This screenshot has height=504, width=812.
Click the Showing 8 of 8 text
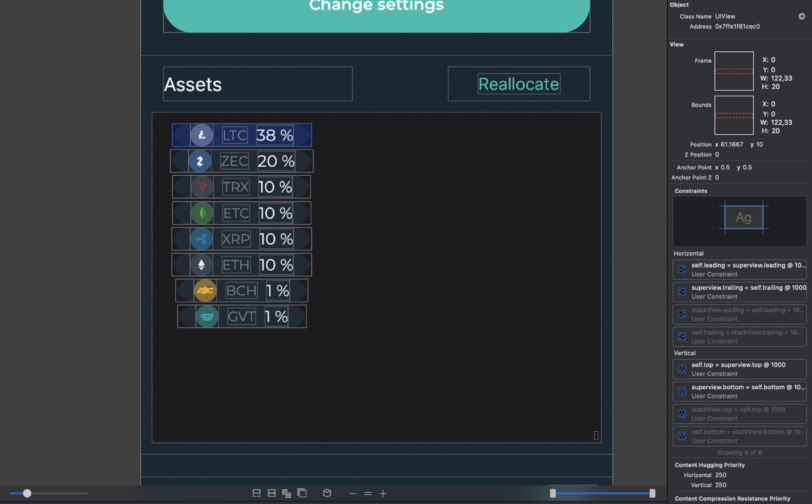coord(740,453)
